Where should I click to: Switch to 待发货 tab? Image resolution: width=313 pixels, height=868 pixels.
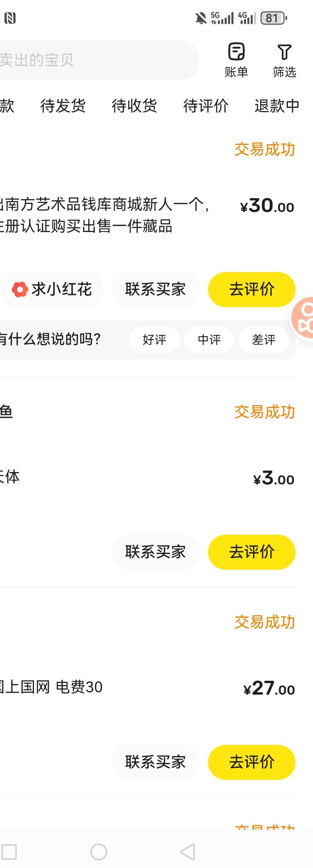coord(63,106)
